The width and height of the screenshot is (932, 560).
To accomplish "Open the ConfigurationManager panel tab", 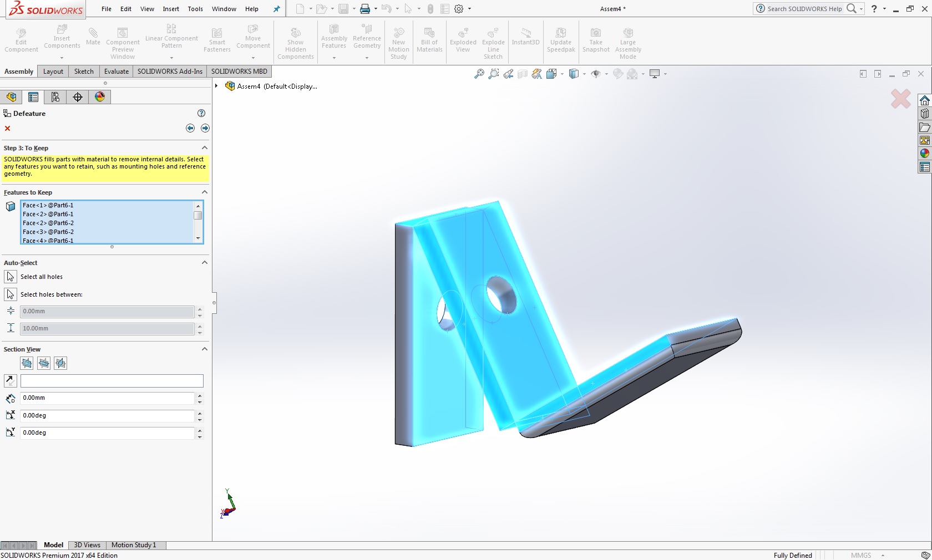I will pos(55,97).
